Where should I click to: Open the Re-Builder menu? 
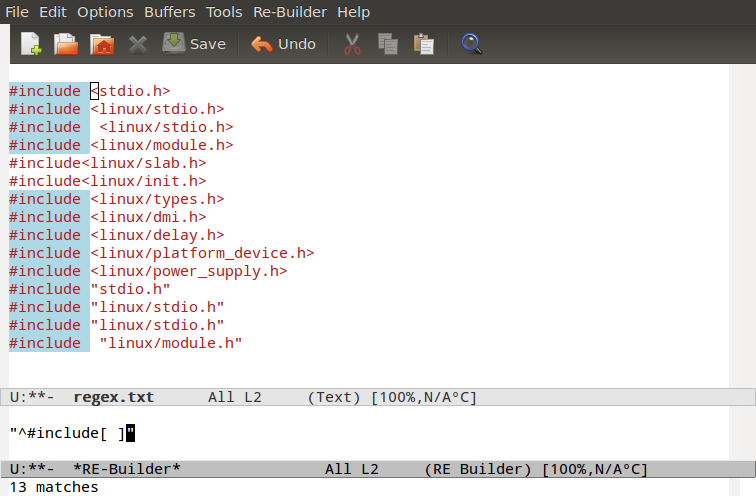tap(290, 12)
